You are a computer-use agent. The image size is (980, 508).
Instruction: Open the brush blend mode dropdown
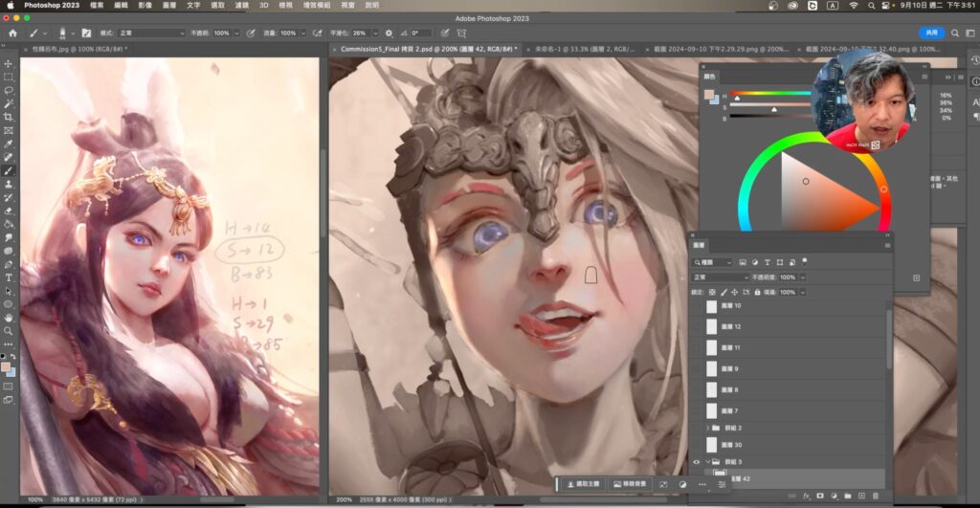click(150, 33)
